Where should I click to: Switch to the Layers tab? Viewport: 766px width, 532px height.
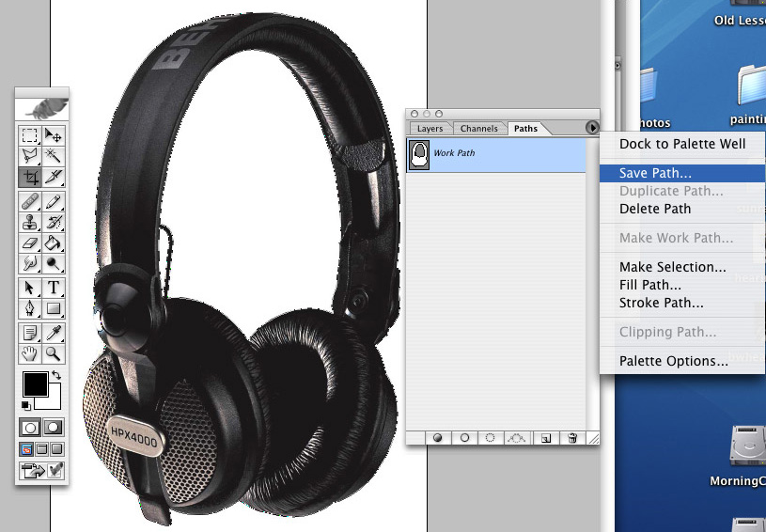tap(430, 129)
